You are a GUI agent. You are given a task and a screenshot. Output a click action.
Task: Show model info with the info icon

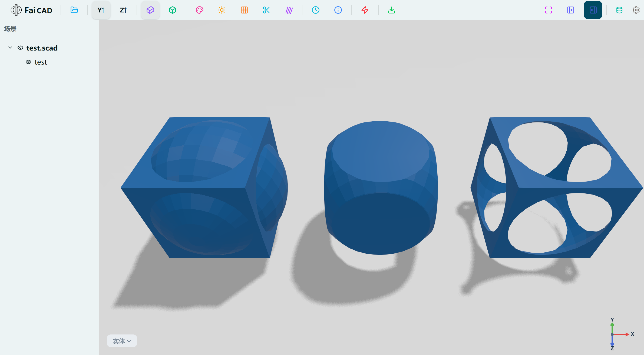pyautogui.click(x=338, y=10)
